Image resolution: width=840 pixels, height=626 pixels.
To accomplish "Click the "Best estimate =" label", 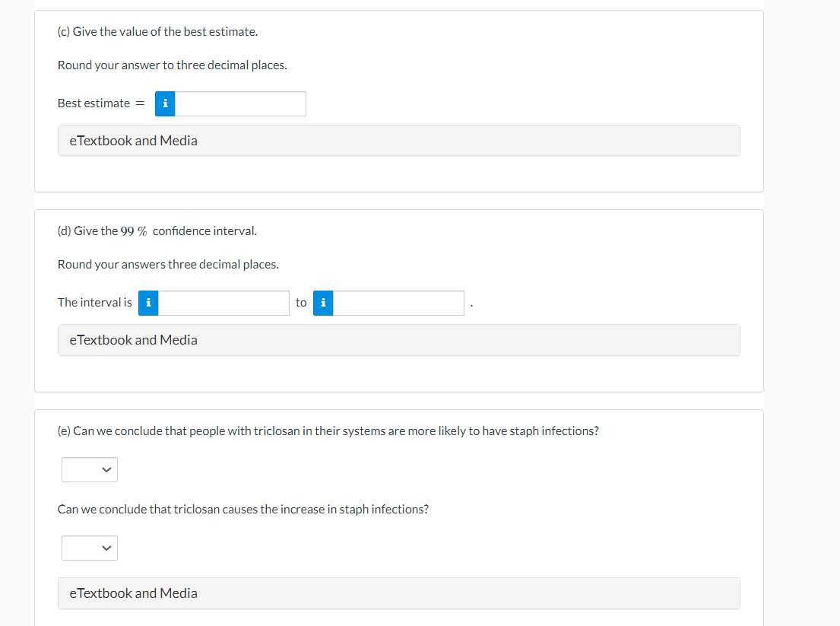I will click(x=100, y=103).
